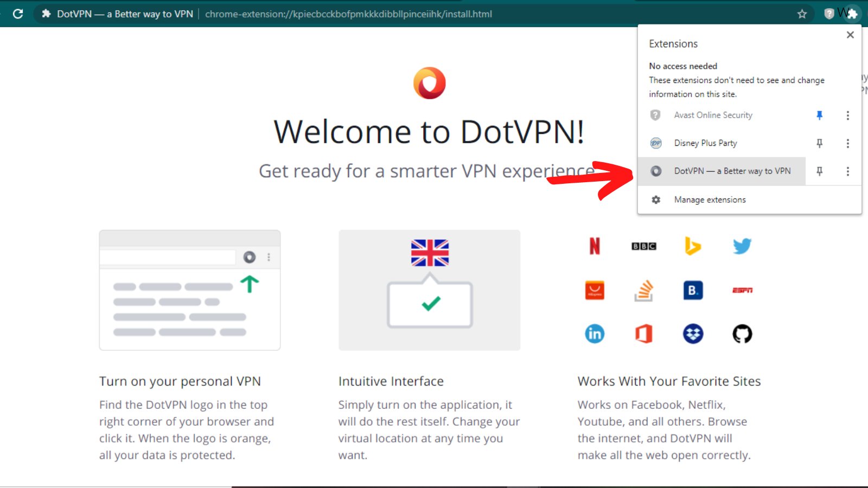Click the extension page info chip in address bar
The image size is (868, 488).
pyautogui.click(x=117, y=14)
